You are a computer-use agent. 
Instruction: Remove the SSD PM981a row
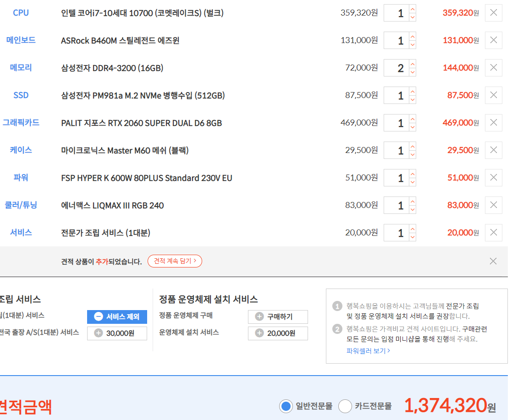pyautogui.click(x=493, y=95)
